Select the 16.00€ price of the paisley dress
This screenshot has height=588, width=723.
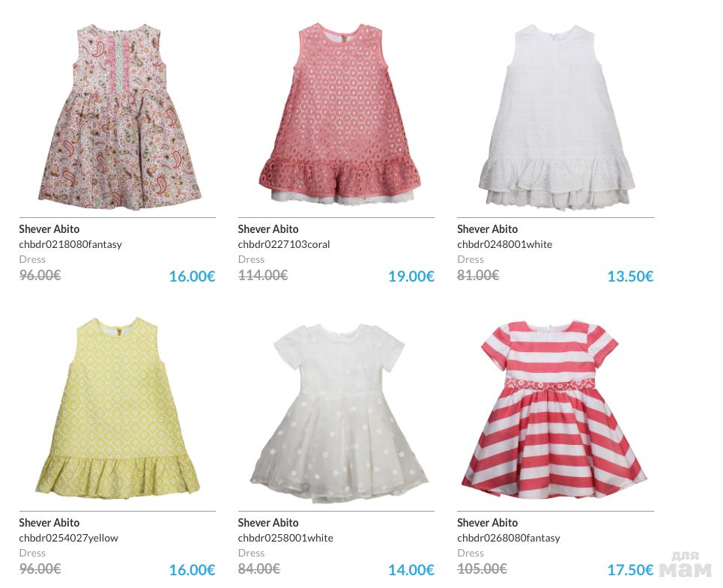coord(192,276)
